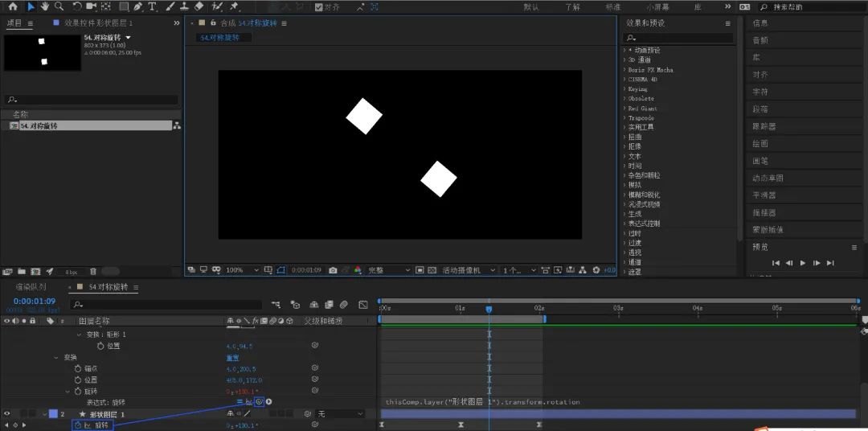Open parent dropdown 无 for 形状图层 1

coord(340,414)
